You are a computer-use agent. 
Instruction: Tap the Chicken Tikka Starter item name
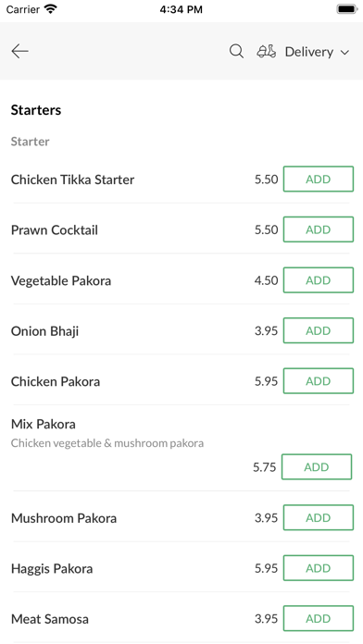72,180
